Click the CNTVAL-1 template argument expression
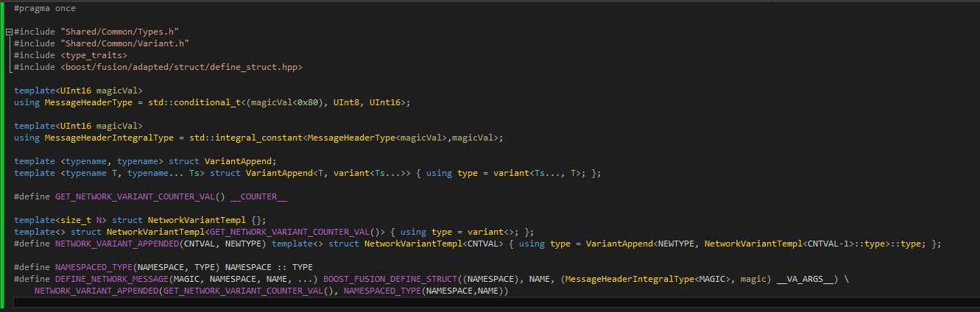The height and width of the screenshot is (312, 980). click(x=824, y=244)
